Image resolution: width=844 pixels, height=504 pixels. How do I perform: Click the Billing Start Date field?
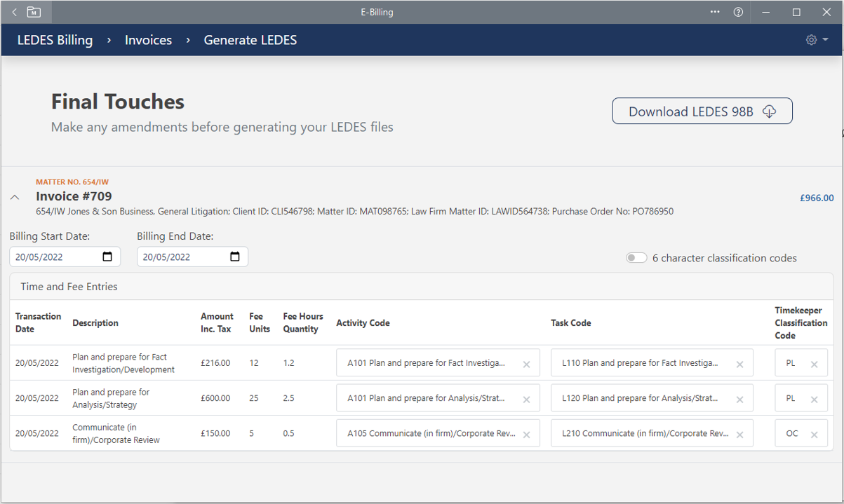pyautogui.click(x=55, y=257)
